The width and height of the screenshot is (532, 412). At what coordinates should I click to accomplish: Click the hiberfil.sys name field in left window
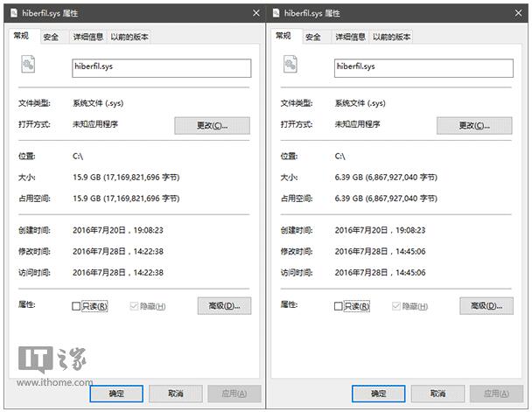(162, 68)
